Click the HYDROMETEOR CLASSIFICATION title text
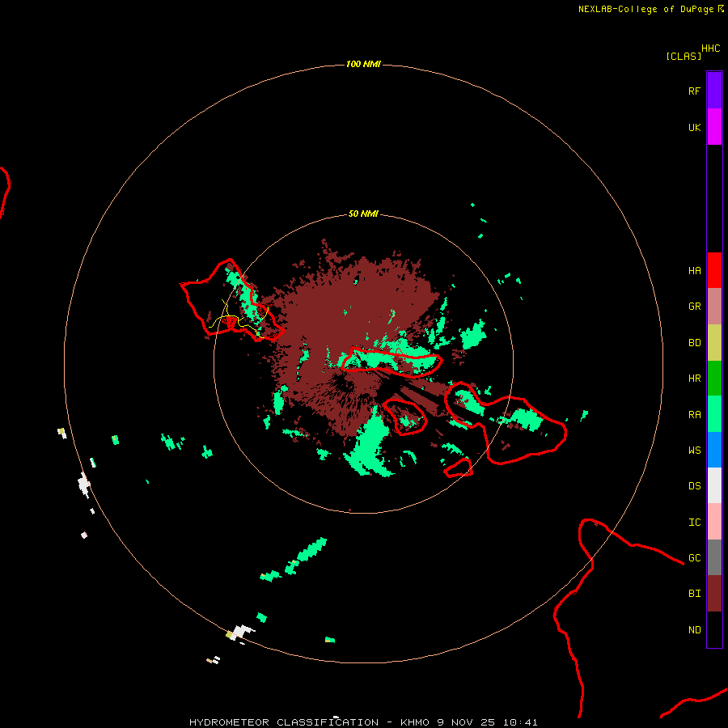Image resolution: width=728 pixels, height=728 pixels. pyautogui.click(x=284, y=722)
